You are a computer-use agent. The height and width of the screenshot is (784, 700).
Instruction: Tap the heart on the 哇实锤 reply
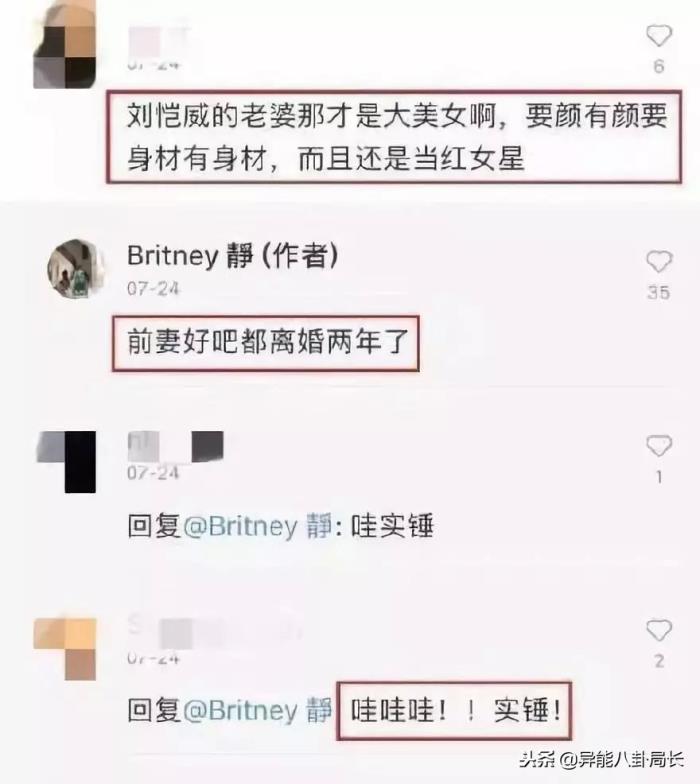click(x=658, y=446)
